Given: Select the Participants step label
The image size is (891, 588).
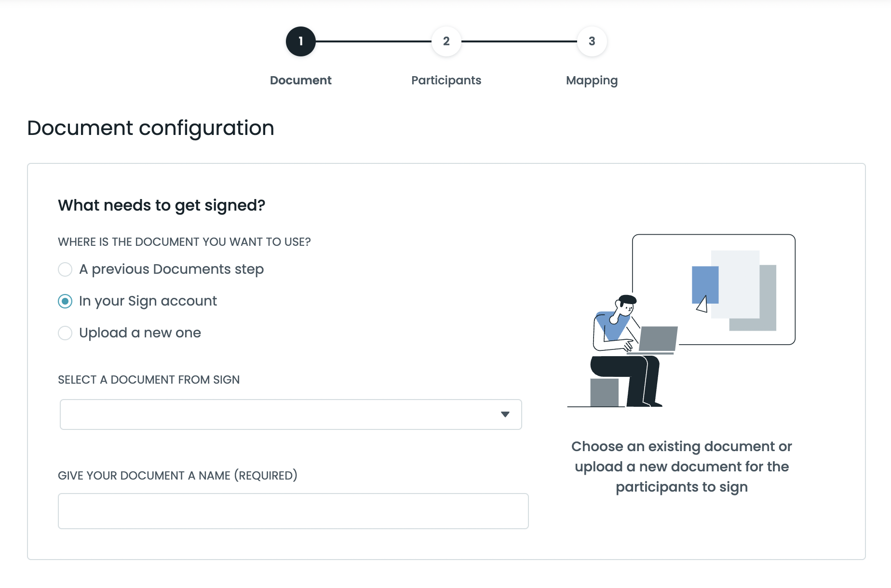Looking at the screenshot, I should [445, 80].
